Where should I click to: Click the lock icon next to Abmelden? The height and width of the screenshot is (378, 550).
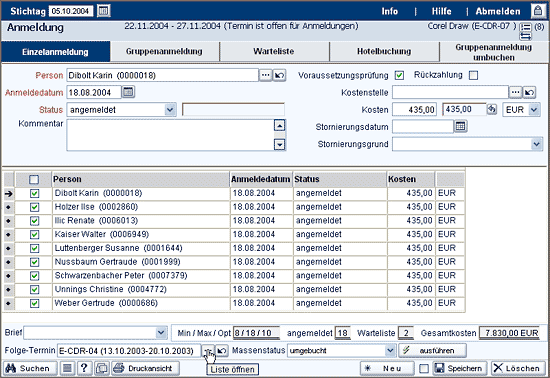coord(538,11)
